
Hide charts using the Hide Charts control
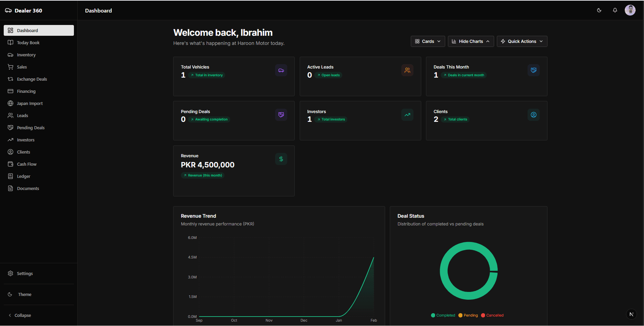point(471,41)
